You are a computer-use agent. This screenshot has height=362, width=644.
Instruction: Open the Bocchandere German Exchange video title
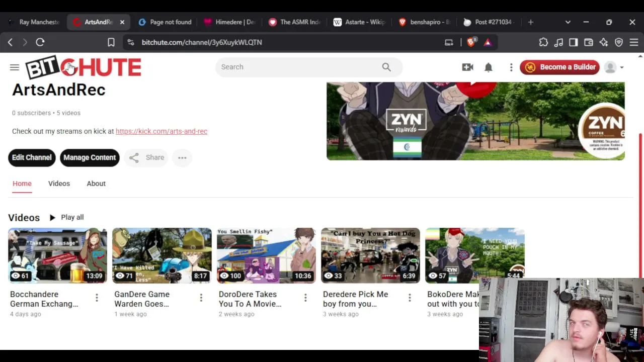tap(44, 299)
